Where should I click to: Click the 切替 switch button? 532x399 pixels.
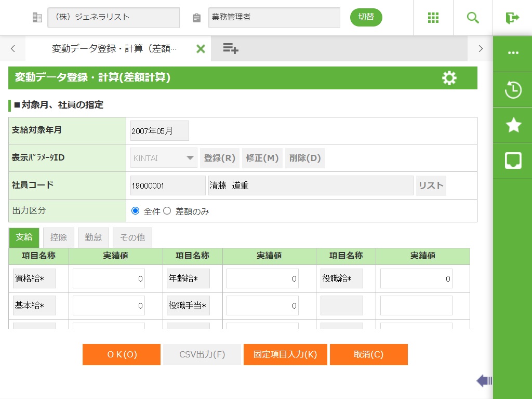[x=366, y=17]
